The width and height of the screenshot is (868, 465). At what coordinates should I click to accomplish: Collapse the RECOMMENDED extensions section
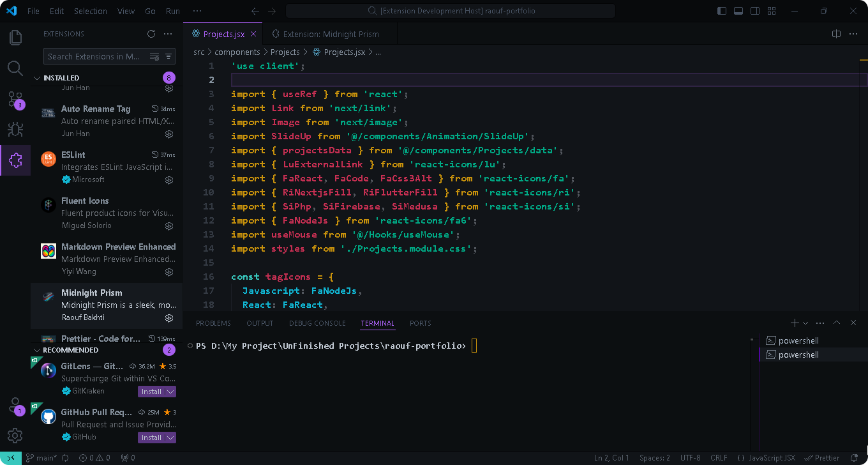click(36, 350)
